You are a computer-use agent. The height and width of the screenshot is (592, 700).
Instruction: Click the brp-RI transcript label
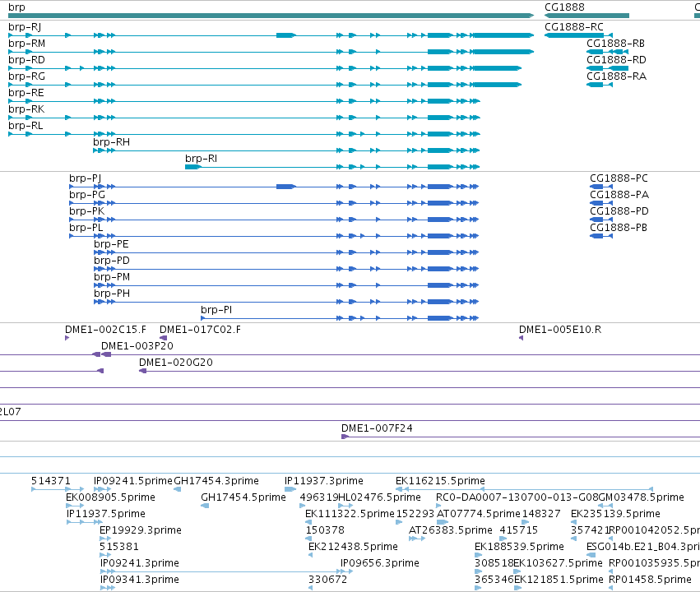202,160
